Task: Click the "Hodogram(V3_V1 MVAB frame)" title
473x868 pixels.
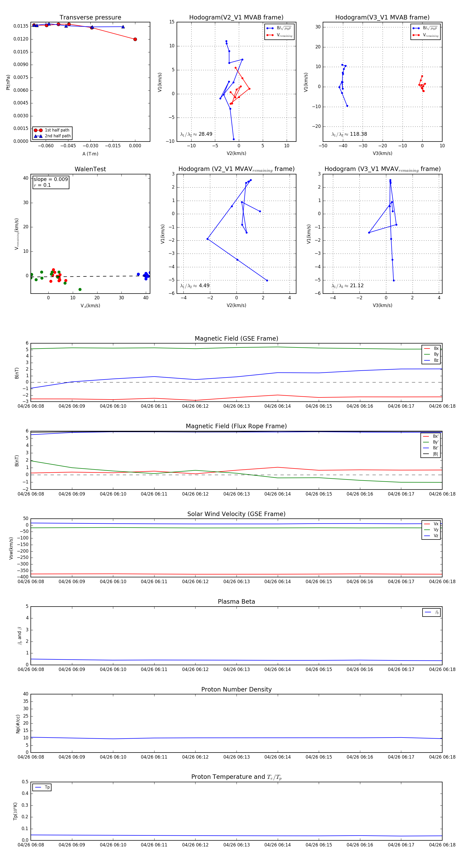Action: pyautogui.click(x=382, y=18)
